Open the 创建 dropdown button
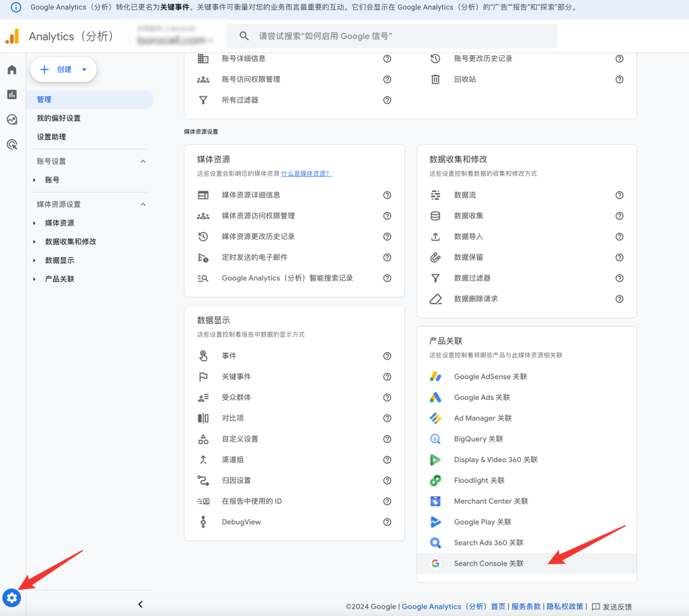Viewport: 689px width, 616px height. pos(63,69)
